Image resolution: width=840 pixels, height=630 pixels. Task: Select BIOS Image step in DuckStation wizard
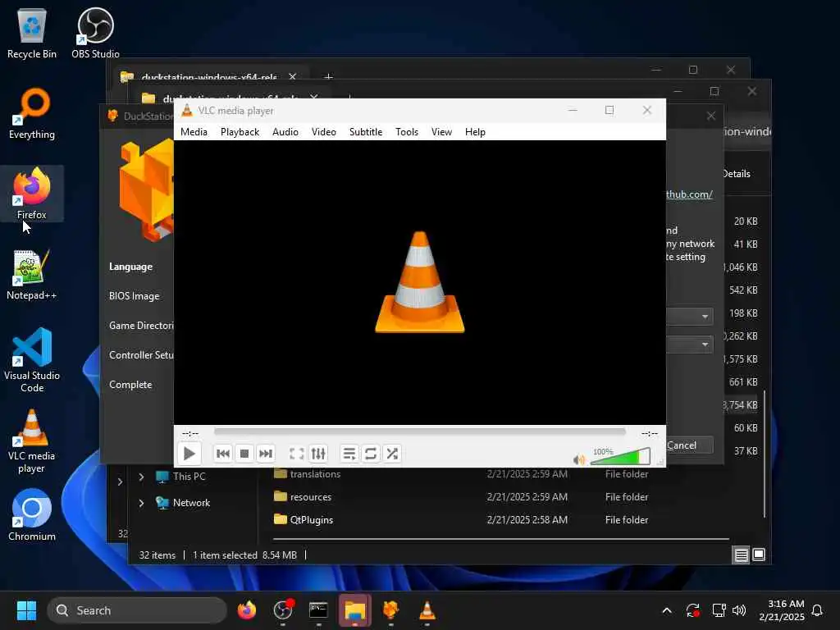coord(134,296)
